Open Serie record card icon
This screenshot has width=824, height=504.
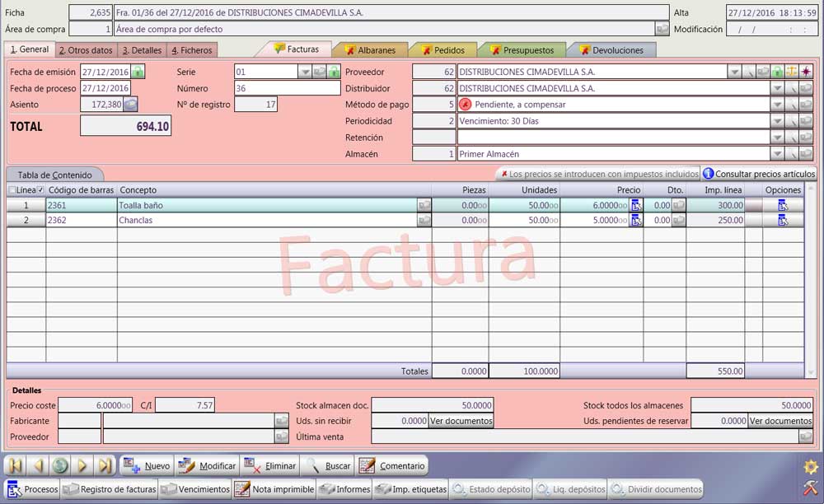(x=320, y=72)
